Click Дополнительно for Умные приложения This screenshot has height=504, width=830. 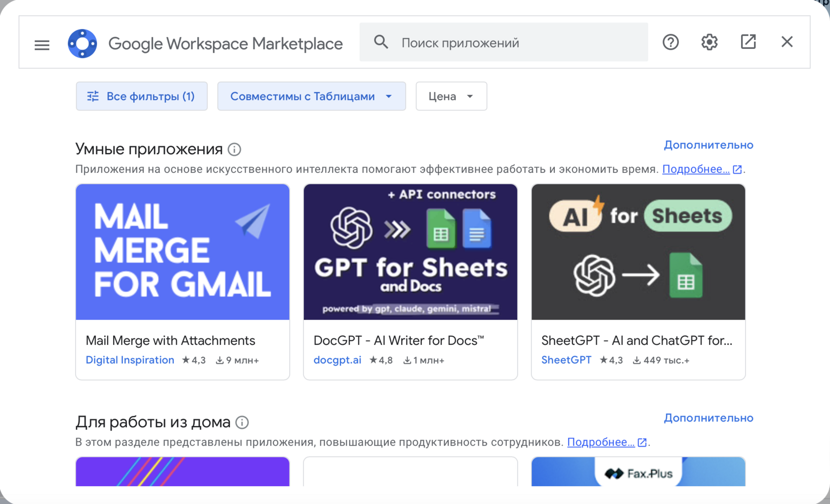tap(708, 145)
